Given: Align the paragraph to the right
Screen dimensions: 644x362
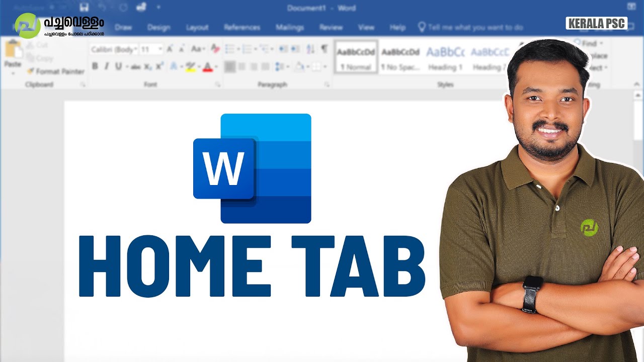Looking at the screenshot, I should [254, 66].
